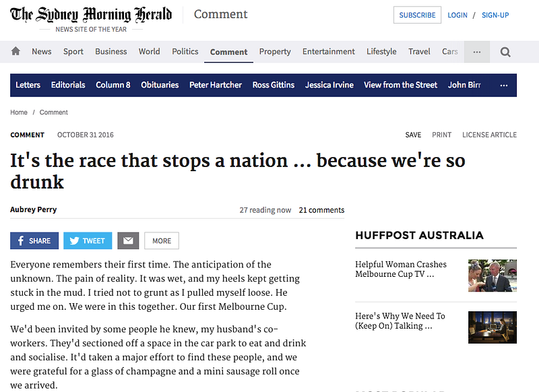This screenshot has height=392, width=539.
Task: Open the Property section
Action: point(275,52)
